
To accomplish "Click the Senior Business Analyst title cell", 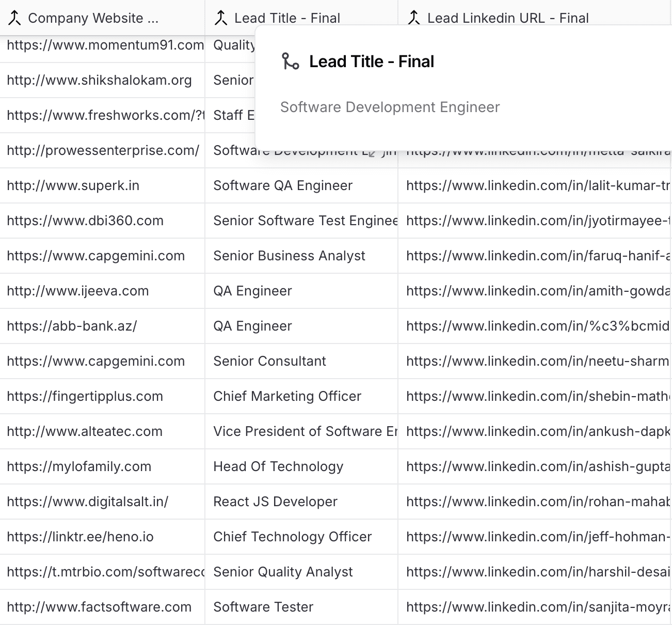I will pyautogui.click(x=301, y=256).
